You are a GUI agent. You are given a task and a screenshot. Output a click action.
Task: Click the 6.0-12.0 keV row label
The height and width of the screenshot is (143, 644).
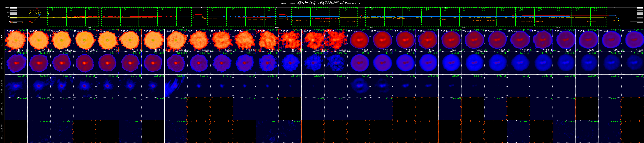pyautogui.click(x=2, y=63)
